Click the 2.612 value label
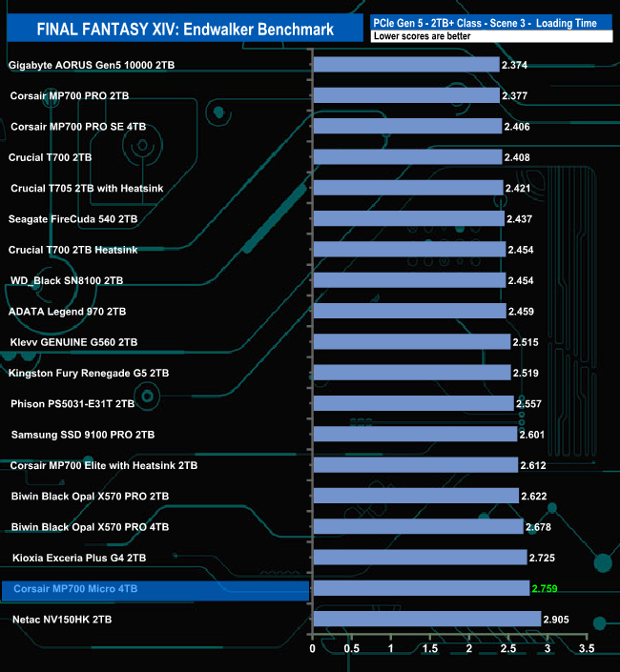Screen dimensions: 620x672 click(533, 466)
